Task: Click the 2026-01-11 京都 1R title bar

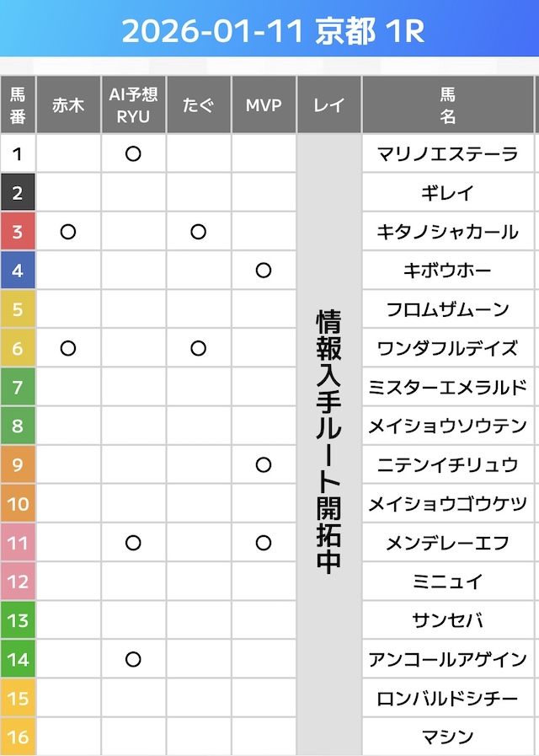Action: tap(269, 30)
